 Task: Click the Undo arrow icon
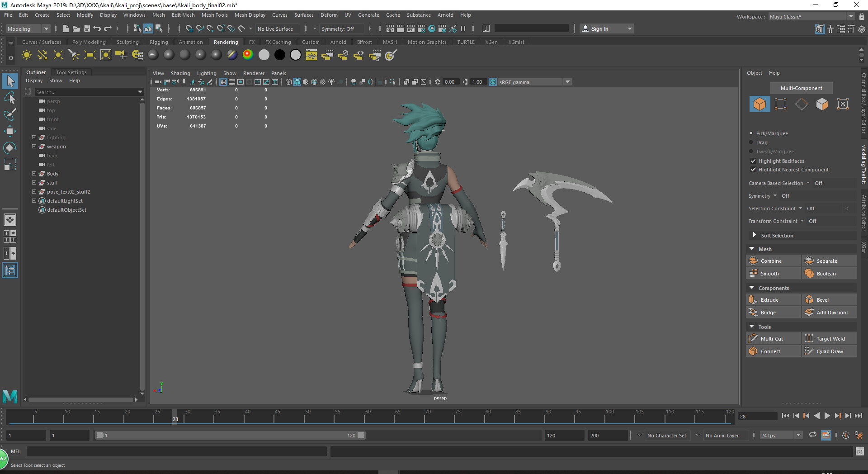(x=97, y=28)
